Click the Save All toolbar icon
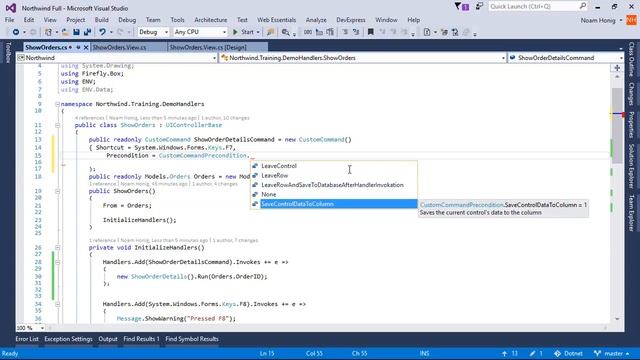This screenshot has width=640, height=360. pyautogui.click(x=87, y=32)
